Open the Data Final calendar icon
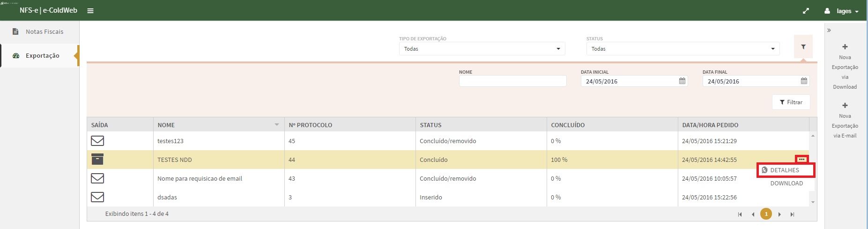The width and height of the screenshot is (868, 229). (804, 81)
